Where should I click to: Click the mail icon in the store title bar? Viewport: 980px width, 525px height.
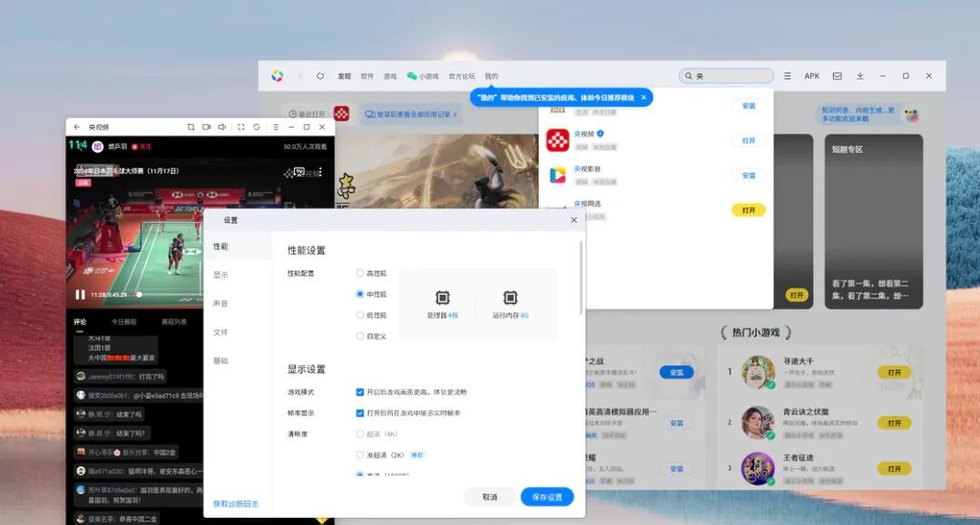[838, 76]
